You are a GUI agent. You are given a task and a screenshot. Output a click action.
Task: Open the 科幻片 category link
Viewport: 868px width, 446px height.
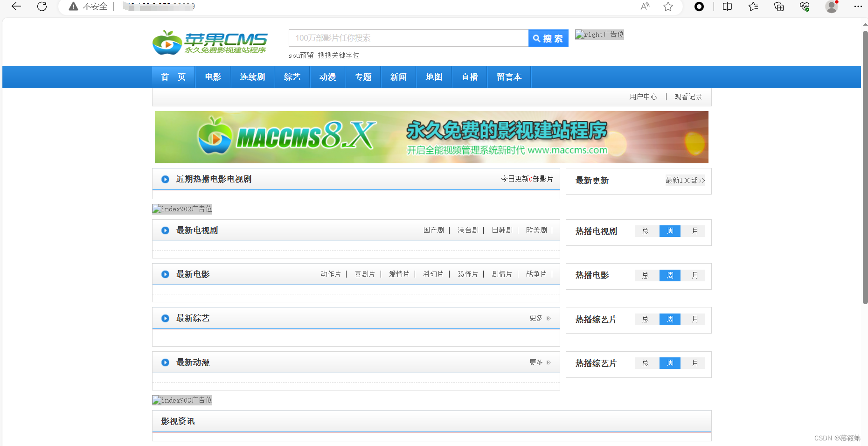(x=433, y=274)
